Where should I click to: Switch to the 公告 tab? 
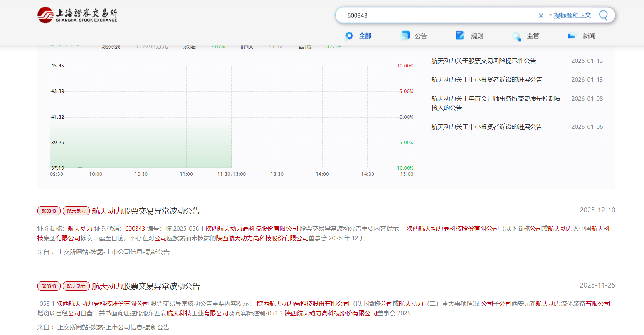[x=421, y=36]
